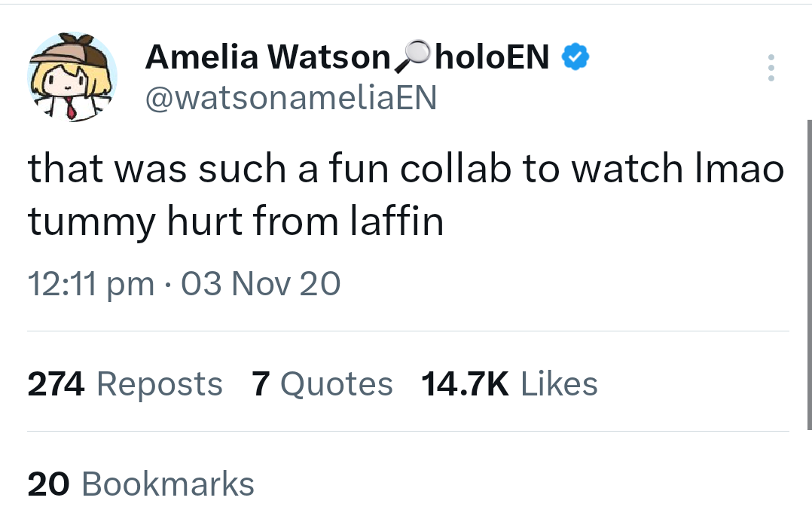Open the three-dot more options menu

click(770, 68)
